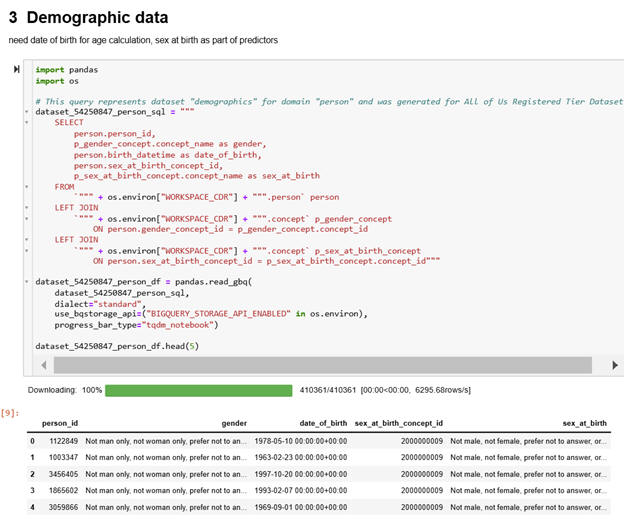Viewport: 624px width, 520px height.
Task: Click the dialect="standard" code line
Action: tap(100, 304)
